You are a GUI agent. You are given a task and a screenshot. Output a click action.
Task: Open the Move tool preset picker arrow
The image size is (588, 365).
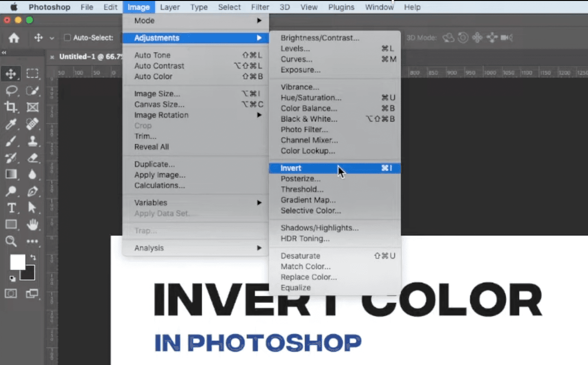tap(52, 38)
